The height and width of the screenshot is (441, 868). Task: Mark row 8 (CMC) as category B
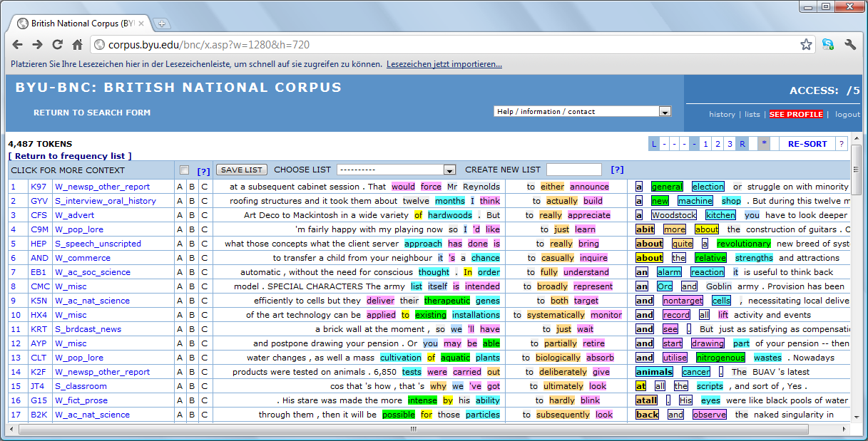click(x=192, y=286)
